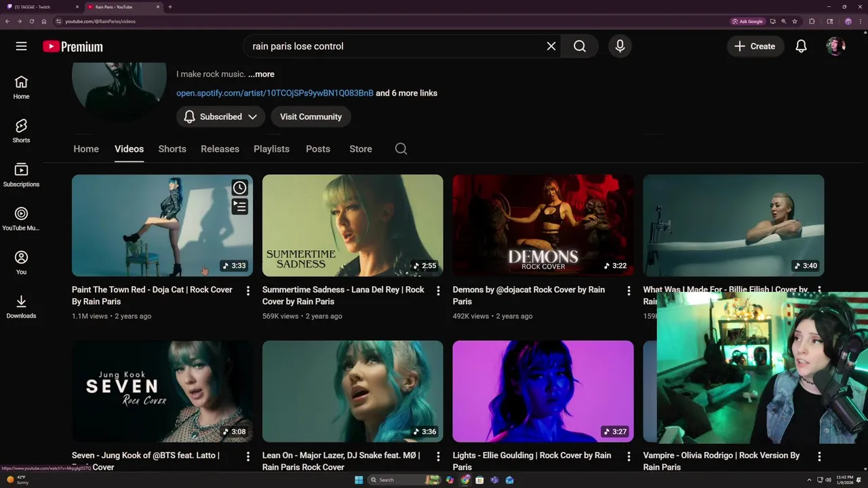This screenshot has height=488, width=868.
Task: Open YouTube Music in the sidebar
Action: 21,220
